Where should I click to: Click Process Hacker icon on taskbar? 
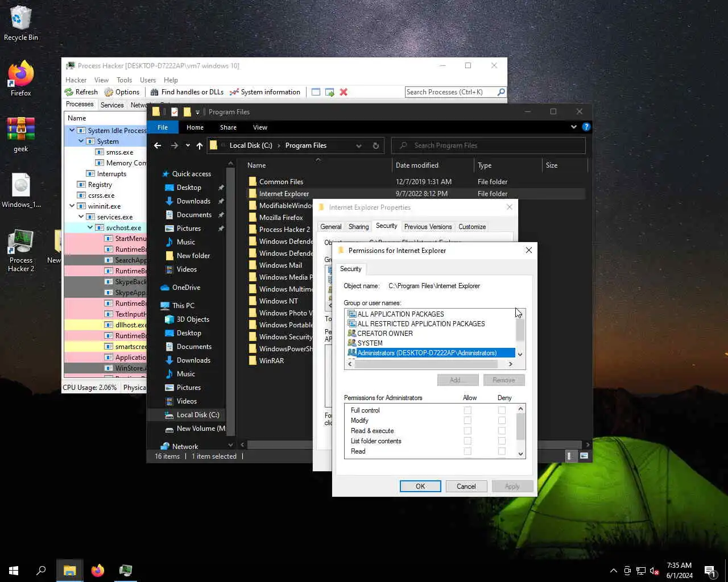pos(126,570)
